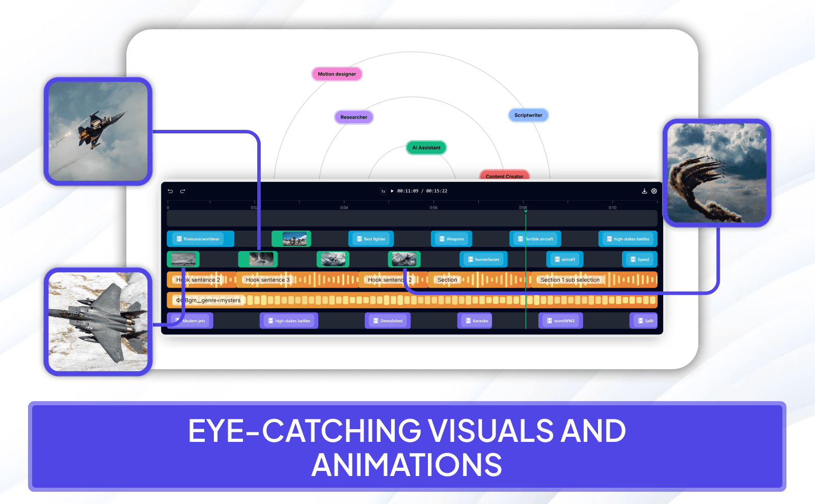The height and width of the screenshot is (504, 815).
Task: Select the Section 1 sub selection segment
Action: click(570, 279)
